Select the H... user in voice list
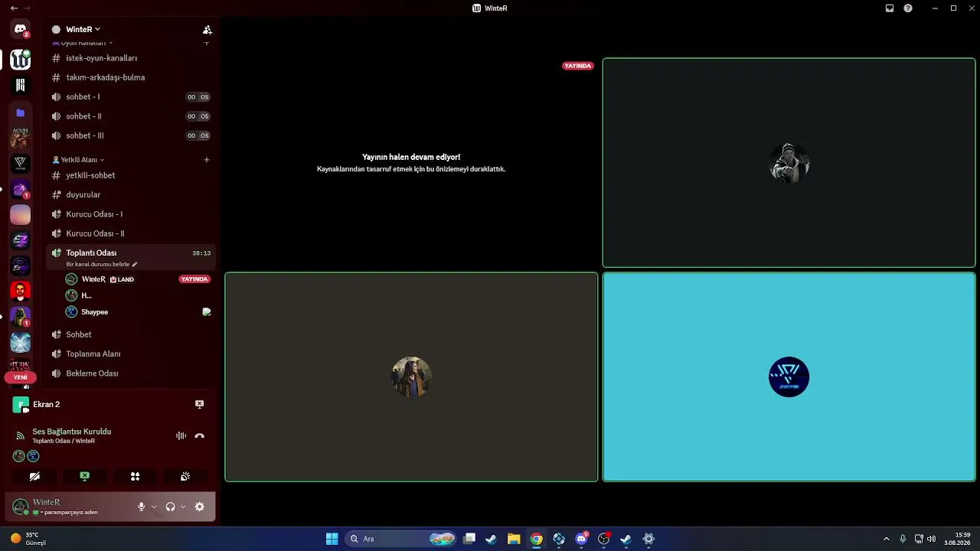 pos(138,295)
